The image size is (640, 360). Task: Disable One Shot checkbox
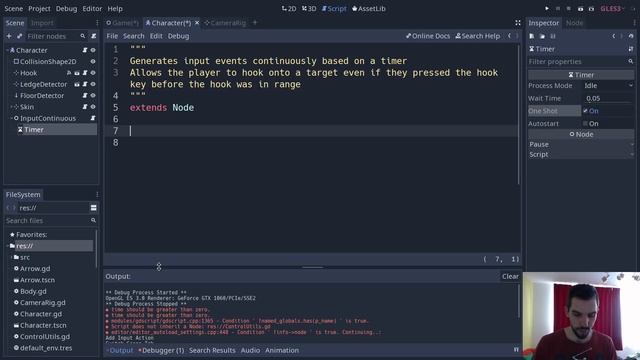585,111
